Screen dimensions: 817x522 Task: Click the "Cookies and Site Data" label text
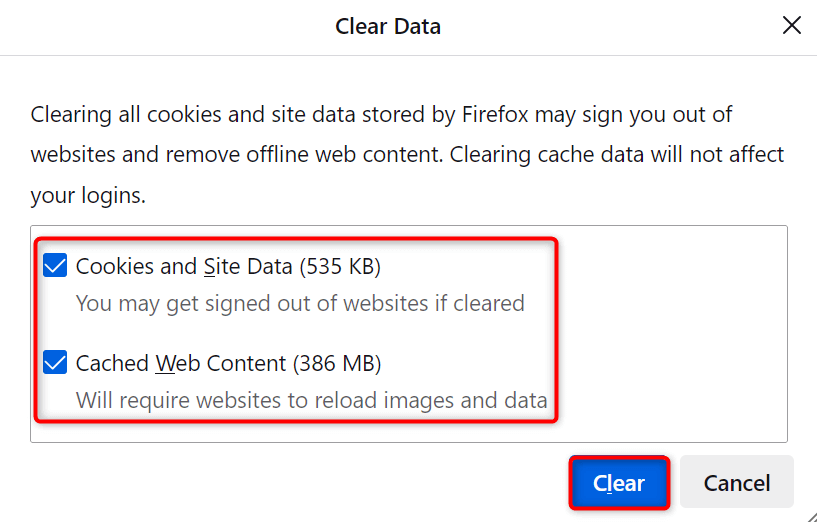pyautogui.click(x=183, y=267)
